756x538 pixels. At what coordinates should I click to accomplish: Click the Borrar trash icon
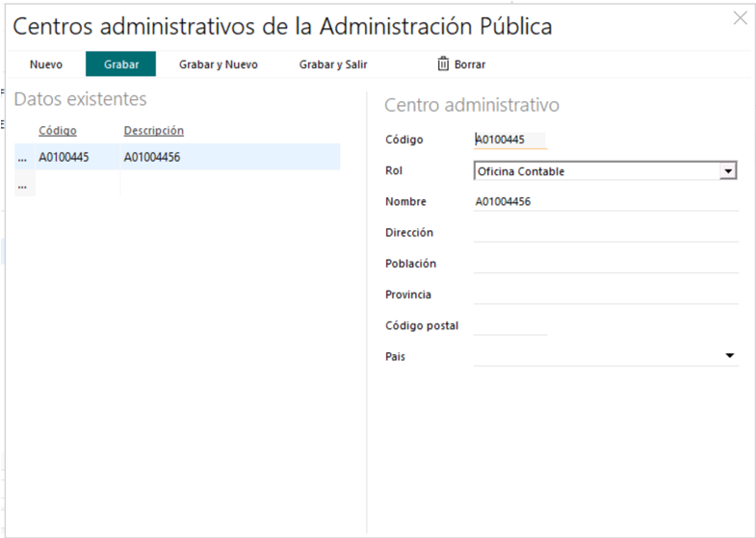pyautogui.click(x=443, y=64)
